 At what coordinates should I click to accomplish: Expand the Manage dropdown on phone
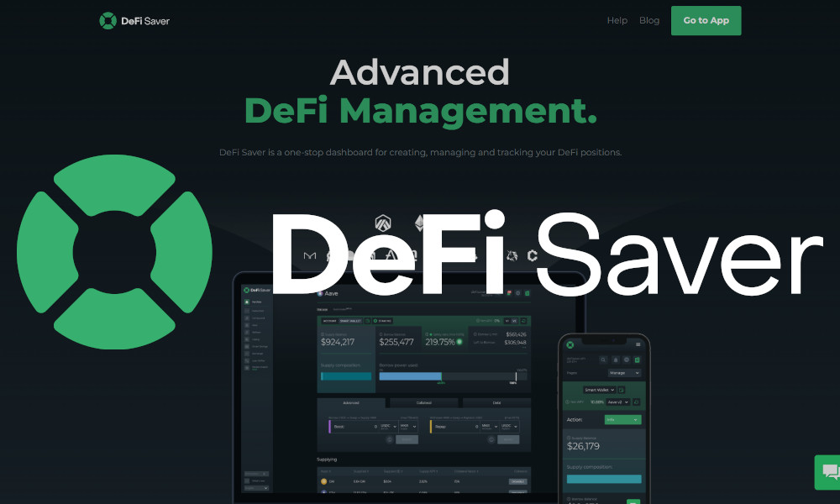point(624,372)
